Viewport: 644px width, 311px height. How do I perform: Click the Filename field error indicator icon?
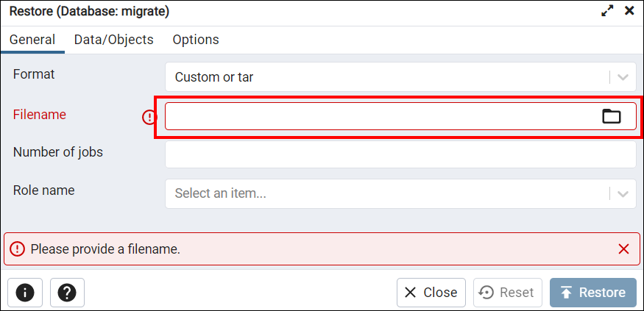[149, 118]
